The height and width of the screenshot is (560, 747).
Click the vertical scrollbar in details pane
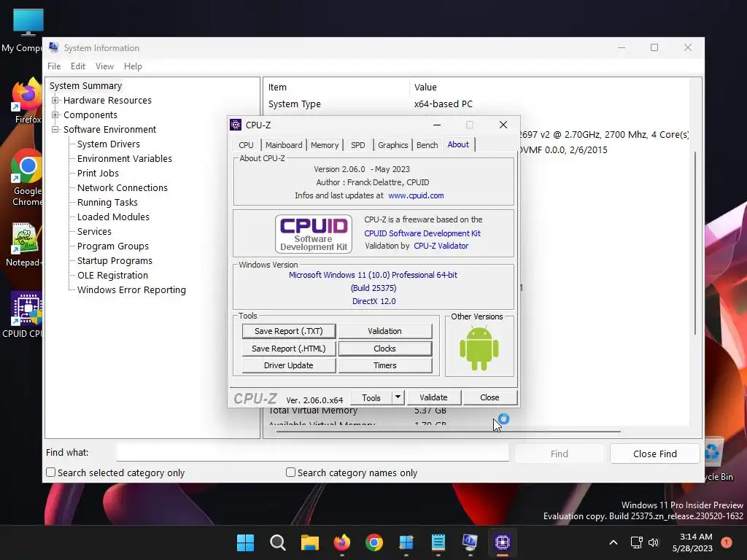tap(695, 243)
